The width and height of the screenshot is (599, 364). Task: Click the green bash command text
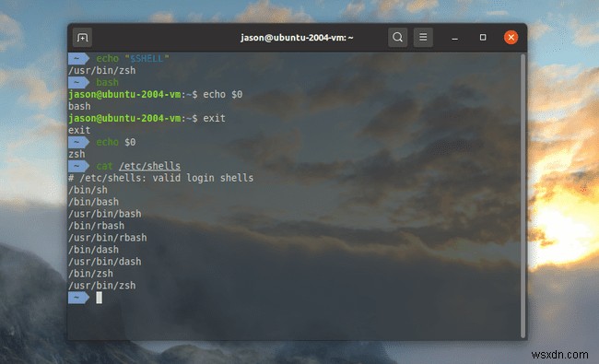click(x=107, y=82)
